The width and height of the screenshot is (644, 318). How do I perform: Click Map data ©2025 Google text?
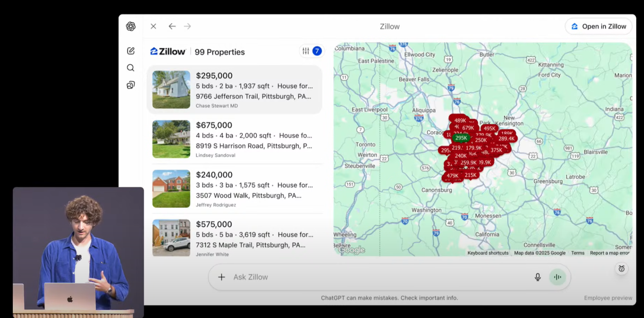(540, 253)
